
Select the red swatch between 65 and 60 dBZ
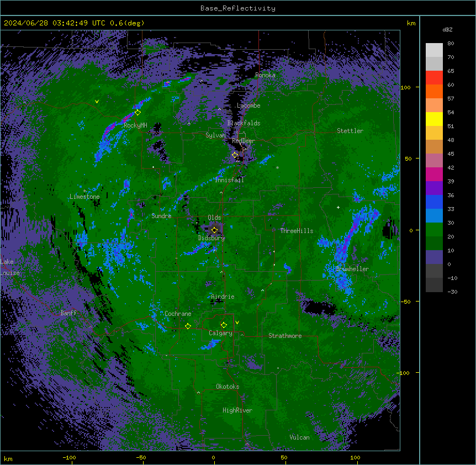pyautogui.click(x=434, y=78)
